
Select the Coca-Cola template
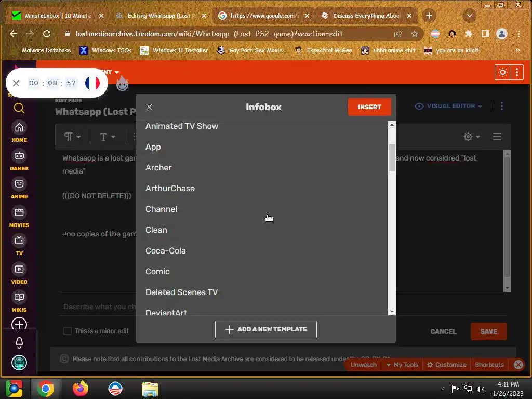coord(166,251)
